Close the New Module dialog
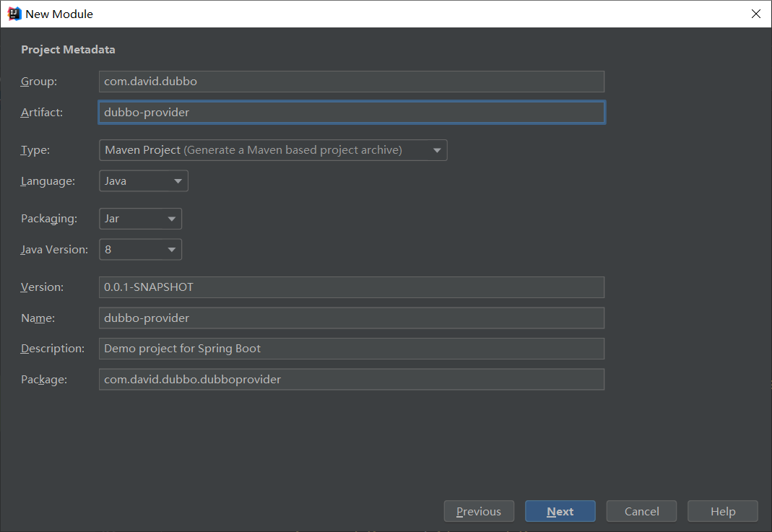Viewport: 772px width, 532px height. click(x=756, y=14)
